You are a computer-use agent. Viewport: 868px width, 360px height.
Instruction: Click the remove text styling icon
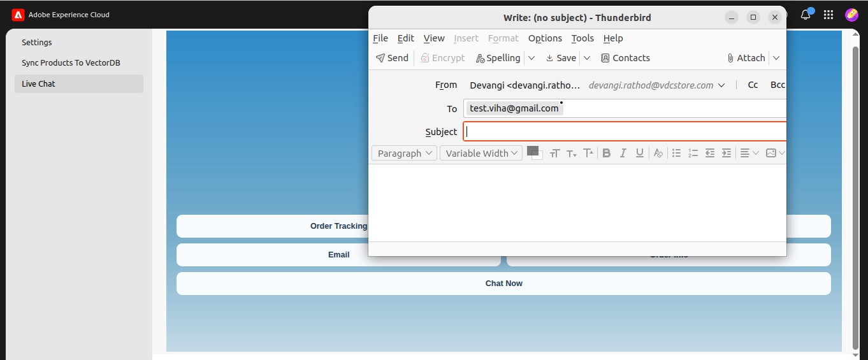(658, 153)
